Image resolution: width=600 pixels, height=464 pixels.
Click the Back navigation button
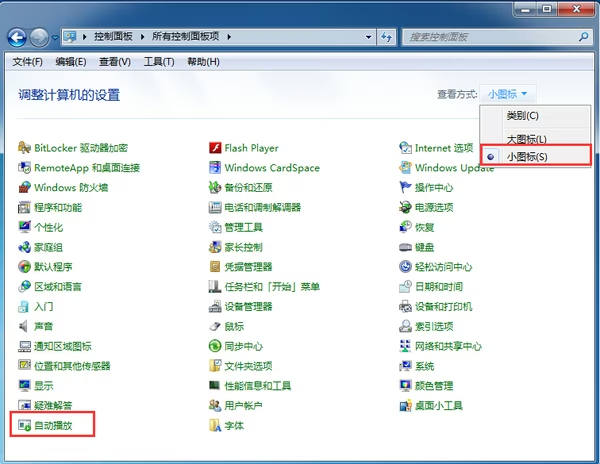(17, 37)
